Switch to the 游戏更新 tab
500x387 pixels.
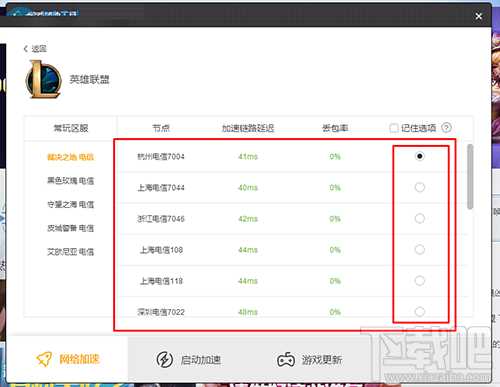point(309,360)
